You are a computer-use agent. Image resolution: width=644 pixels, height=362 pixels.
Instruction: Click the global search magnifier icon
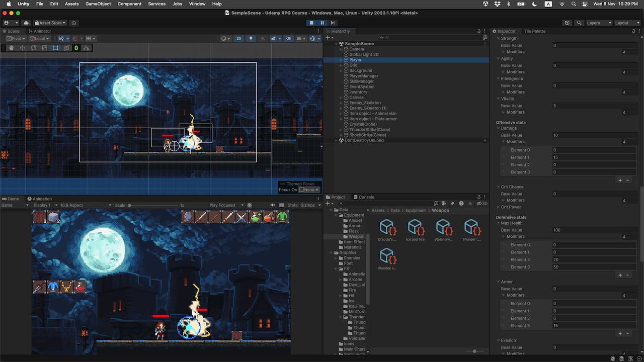[x=579, y=23]
